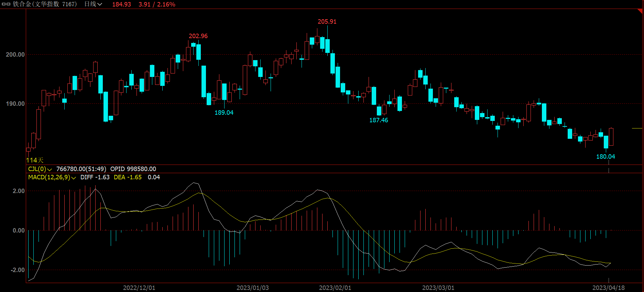
Task: Click the DIFF -1.63 readout
Action: tap(95, 177)
